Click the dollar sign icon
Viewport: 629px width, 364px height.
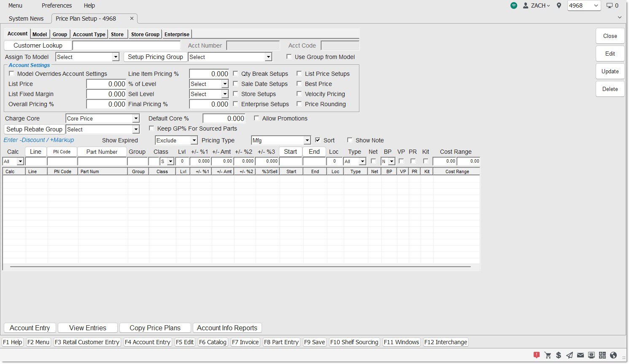[x=559, y=355]
